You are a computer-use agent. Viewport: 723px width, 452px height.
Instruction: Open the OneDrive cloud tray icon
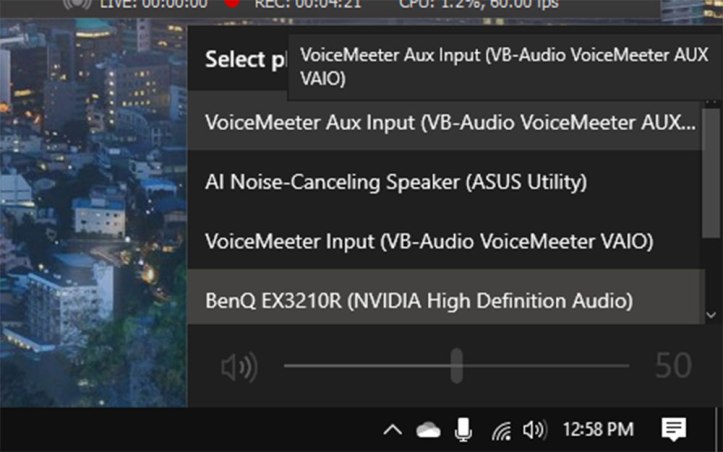428,430
